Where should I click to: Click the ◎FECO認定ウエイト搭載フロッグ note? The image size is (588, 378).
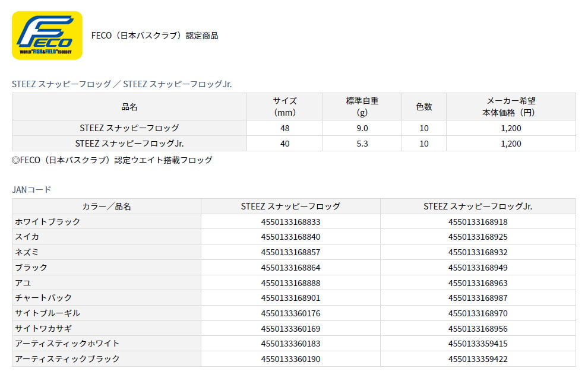click(x=112, y=160)
